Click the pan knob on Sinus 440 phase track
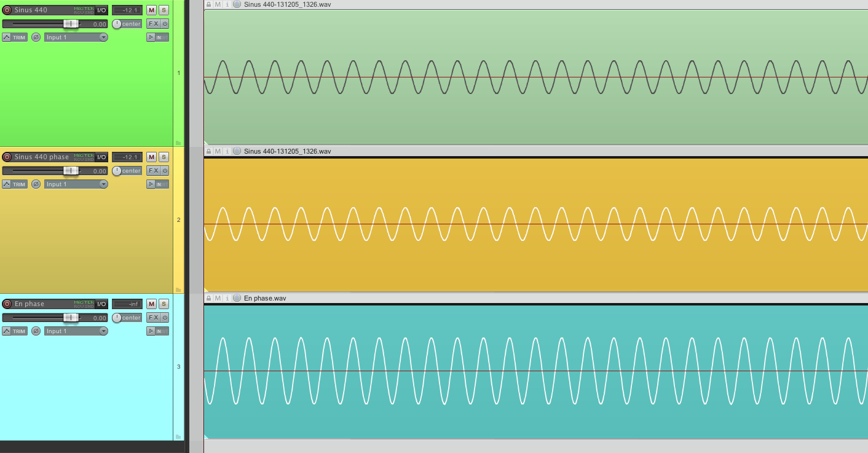Image resolution: width=868 pixels, height=453 pixels. (x=117, y=171)
